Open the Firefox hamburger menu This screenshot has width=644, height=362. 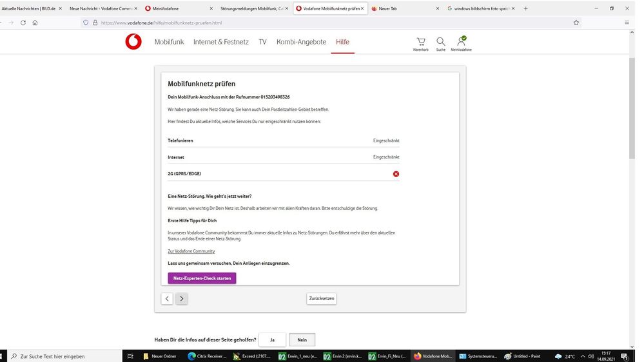pyautogui.click(x=627, y=23)
